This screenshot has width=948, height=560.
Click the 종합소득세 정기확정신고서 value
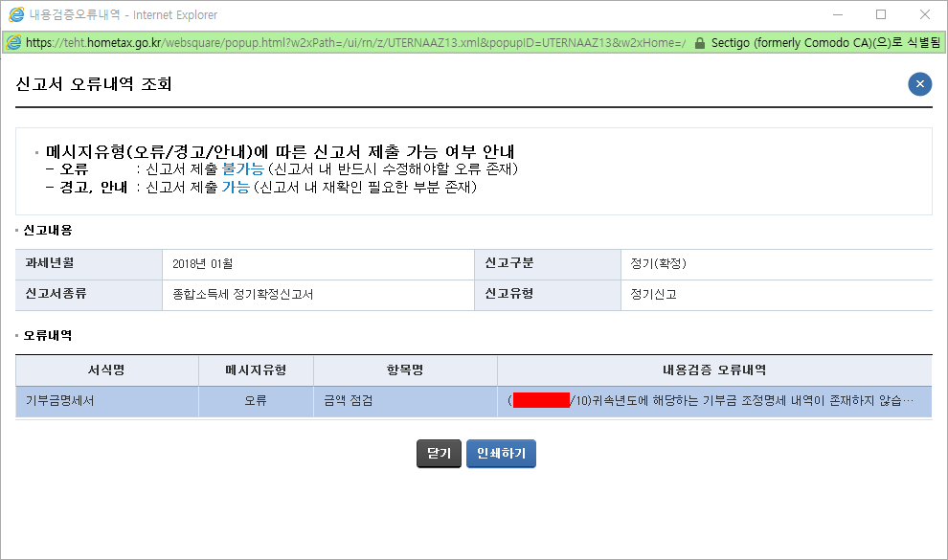click(243, 295)
